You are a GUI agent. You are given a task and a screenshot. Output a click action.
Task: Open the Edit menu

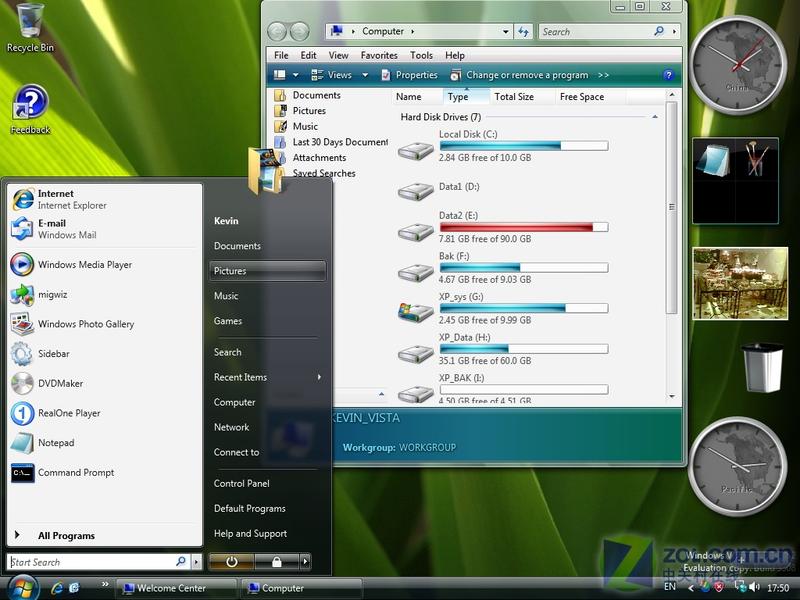pos(308,55)
